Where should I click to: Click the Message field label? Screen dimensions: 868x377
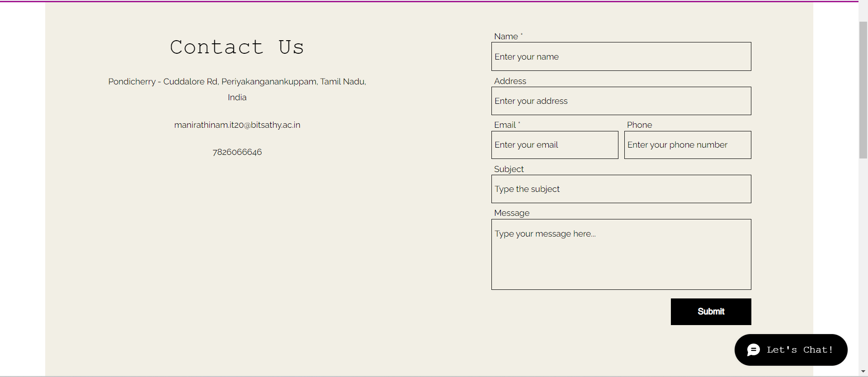pos(512,213)
